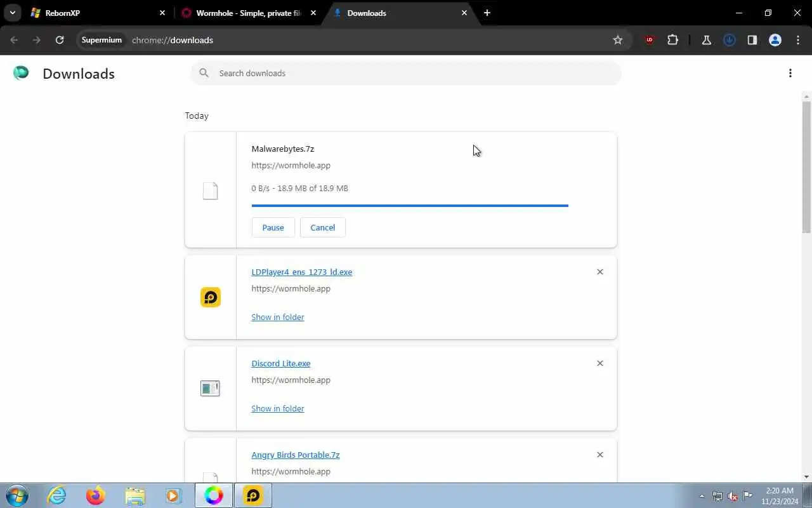Open the network tray icon
This screenshot has height=508, width=812.
pos(717,496)
